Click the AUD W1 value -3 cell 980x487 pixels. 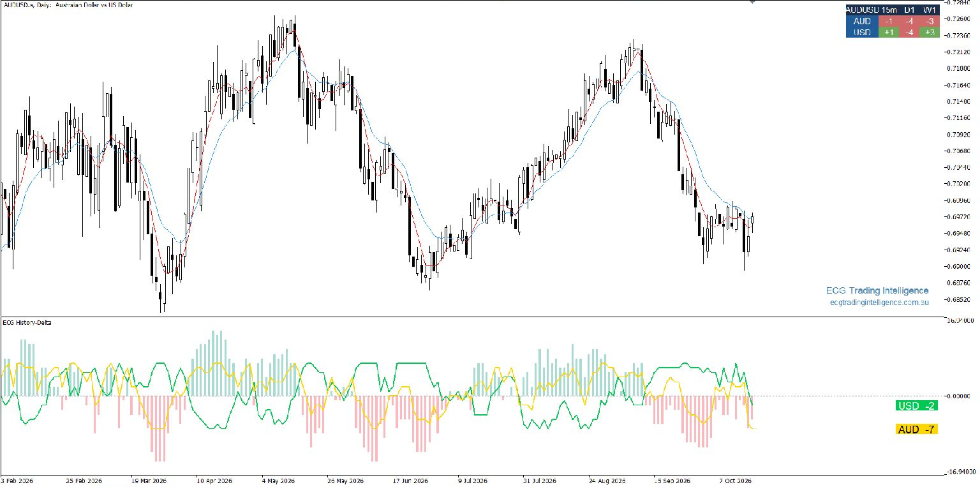[930, 21]
